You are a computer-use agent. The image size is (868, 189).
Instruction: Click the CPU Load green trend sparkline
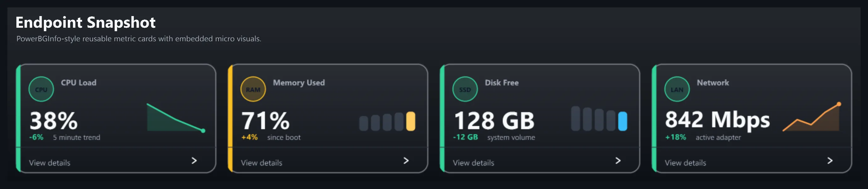[x=176, y=118]
